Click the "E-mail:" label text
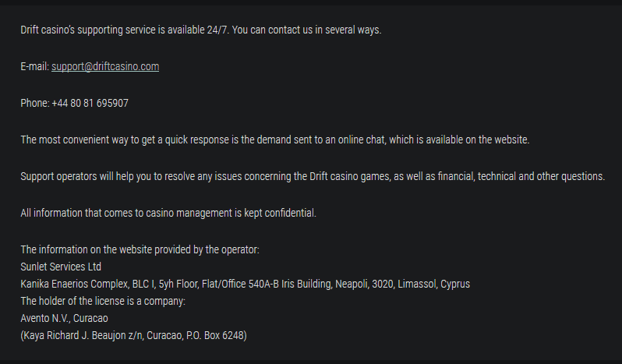 click(34, 66)
